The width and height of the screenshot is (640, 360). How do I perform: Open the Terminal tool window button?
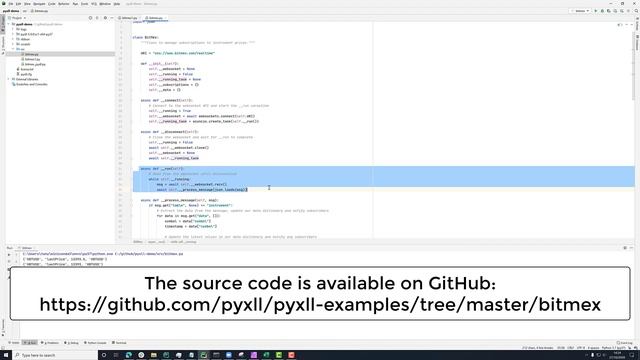[119, 343]
